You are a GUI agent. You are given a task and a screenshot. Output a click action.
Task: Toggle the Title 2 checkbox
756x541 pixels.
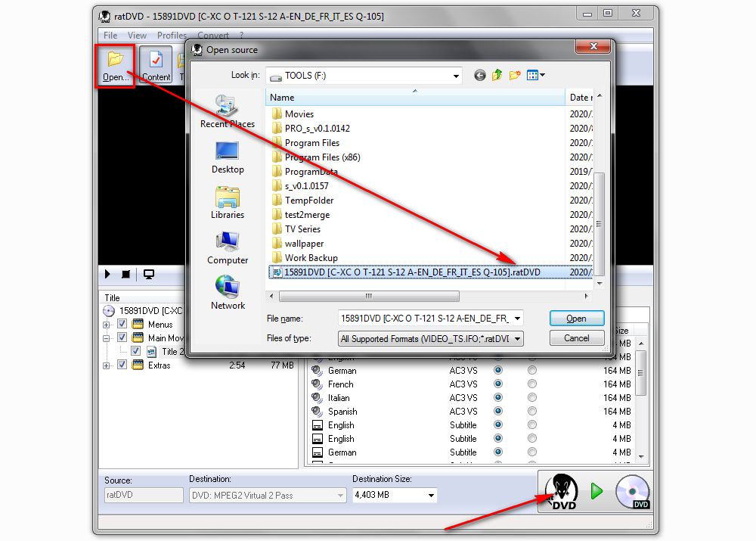[x=135, y=351]
